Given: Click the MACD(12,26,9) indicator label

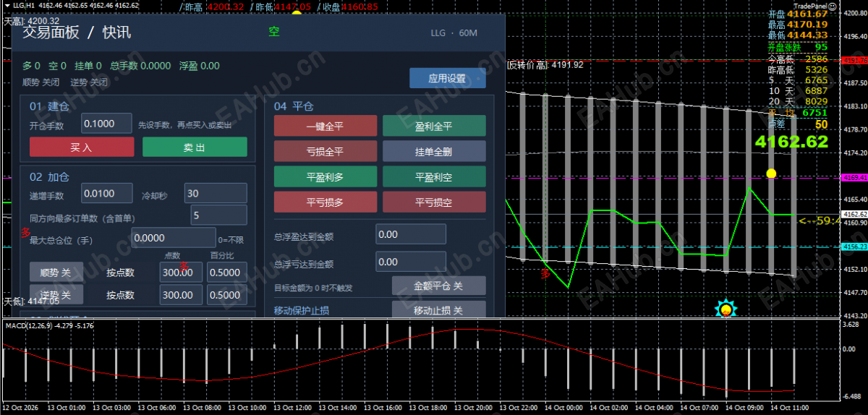Looking at the screenshot, I should [50, 326].
